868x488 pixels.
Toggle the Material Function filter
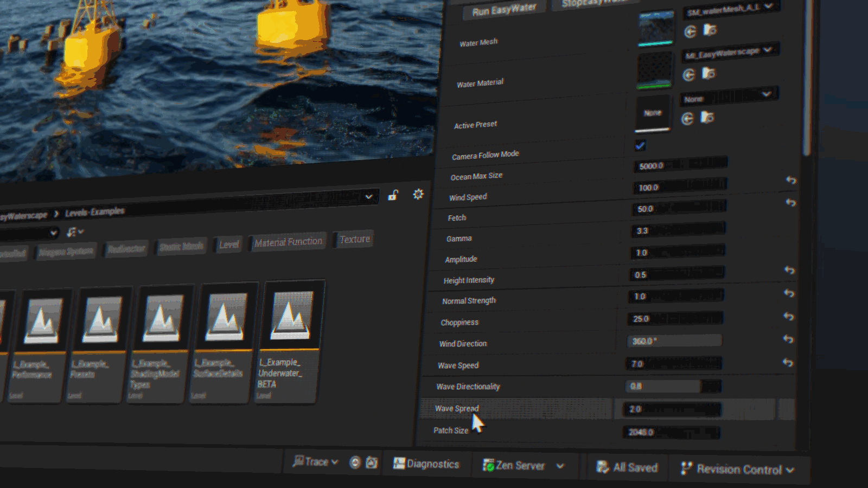click(x=288, y=242)
